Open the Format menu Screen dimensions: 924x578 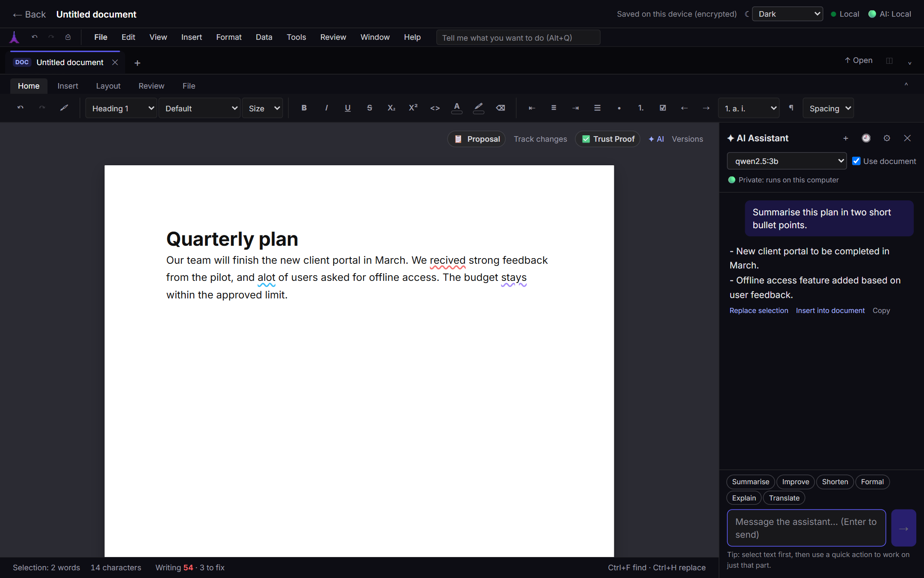(229, 37)
